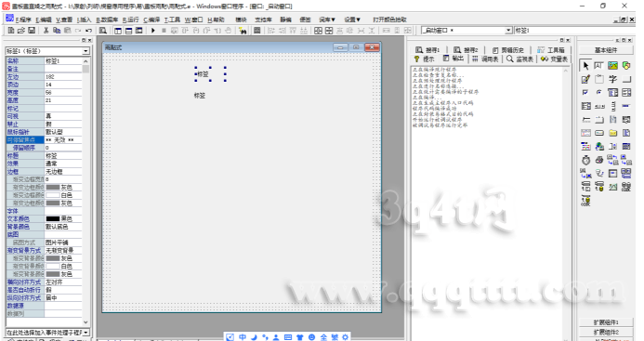Switch to the '工具箱' tab
644x341 pixels.
coord(551,50)
